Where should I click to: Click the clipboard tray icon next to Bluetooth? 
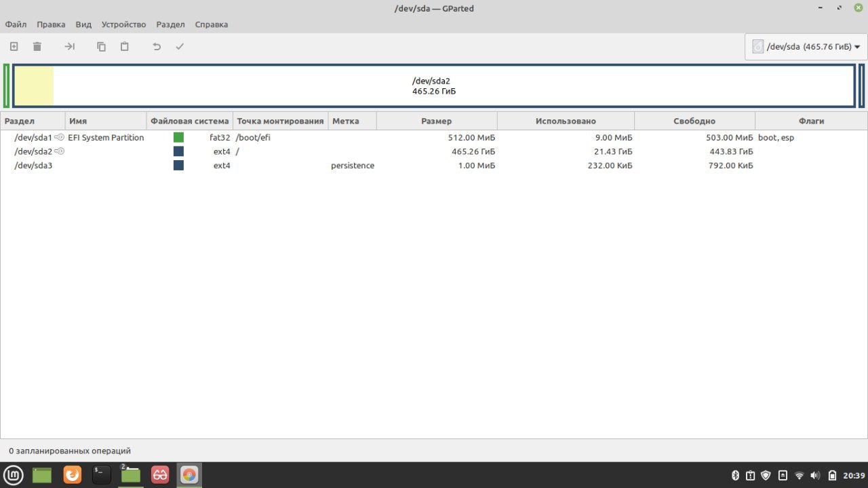tap(751, 475)
